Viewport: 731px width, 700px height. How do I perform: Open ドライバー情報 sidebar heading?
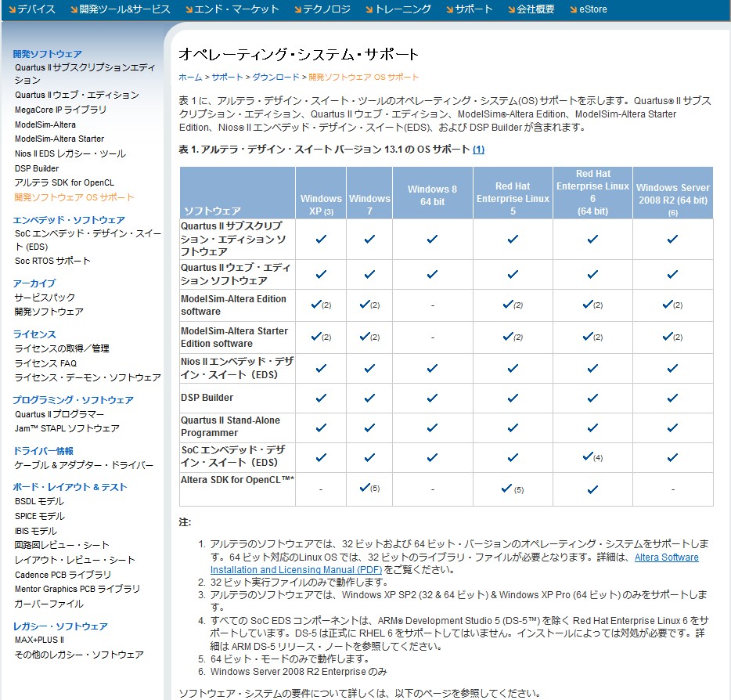(x=43, y=450)
